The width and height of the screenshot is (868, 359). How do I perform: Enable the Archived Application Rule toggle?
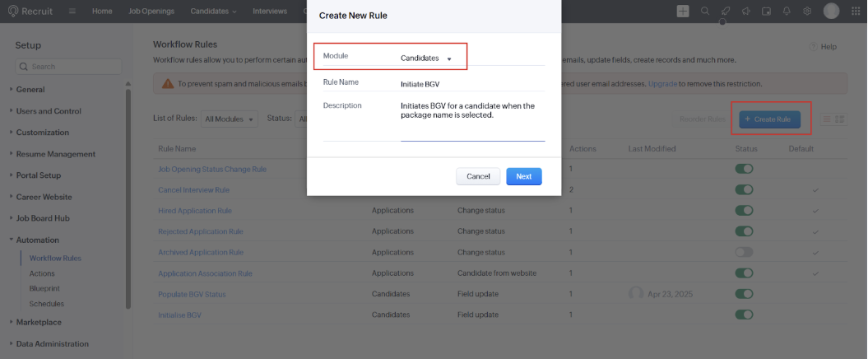tap(744, 252)
